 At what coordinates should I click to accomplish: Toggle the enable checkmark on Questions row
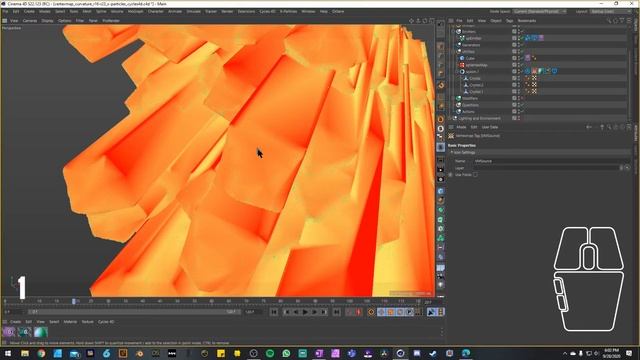[x=522, y=105]
